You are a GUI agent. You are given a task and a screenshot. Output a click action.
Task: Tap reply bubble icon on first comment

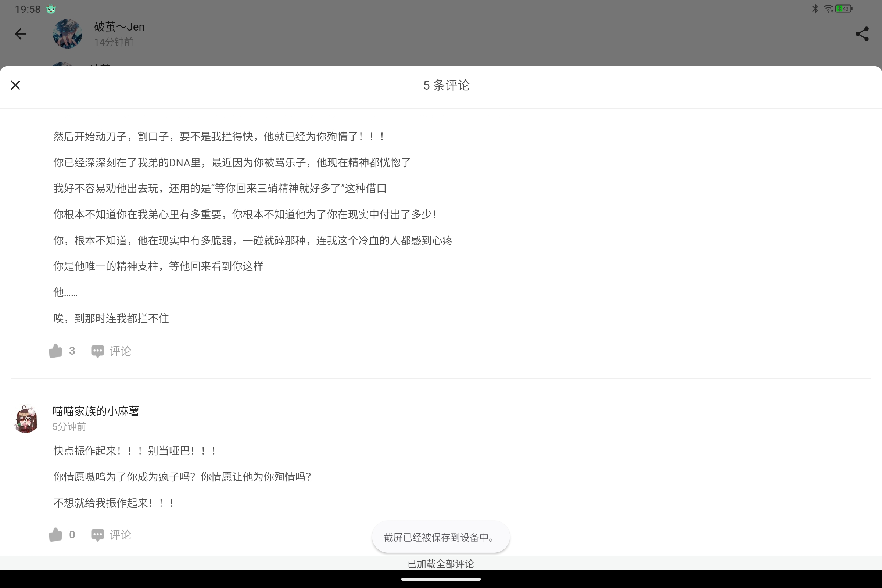97,351
